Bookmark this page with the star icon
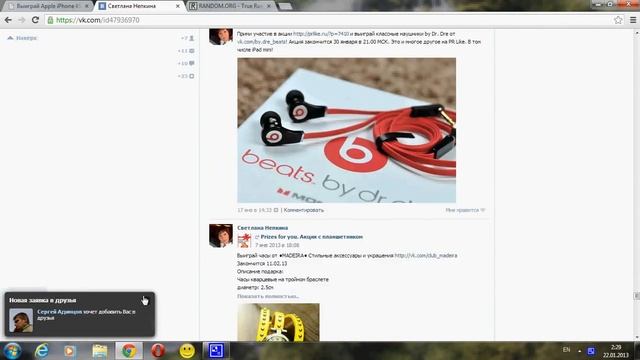640x360 pixels. pos(618,20)
